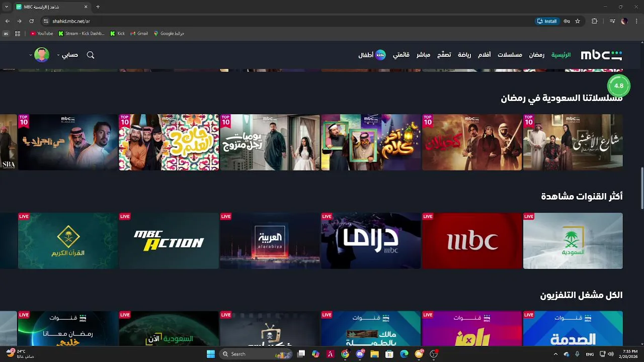The image size is (644, 362).
Task: Click the green 4.8 rating badge
Action: pyautogui.click(x=619, y=85)
